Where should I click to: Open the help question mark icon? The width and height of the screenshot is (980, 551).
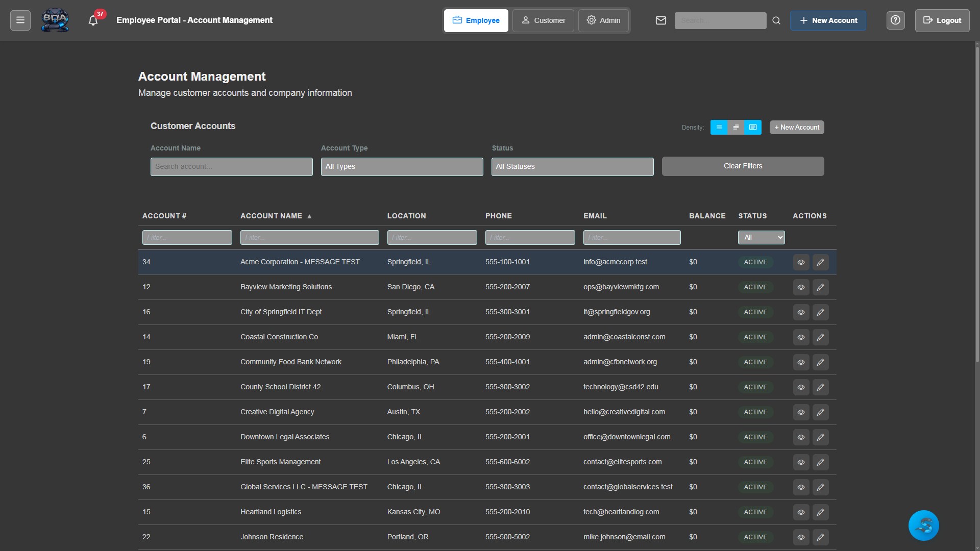pyautogui.click(x=896, y=20)
